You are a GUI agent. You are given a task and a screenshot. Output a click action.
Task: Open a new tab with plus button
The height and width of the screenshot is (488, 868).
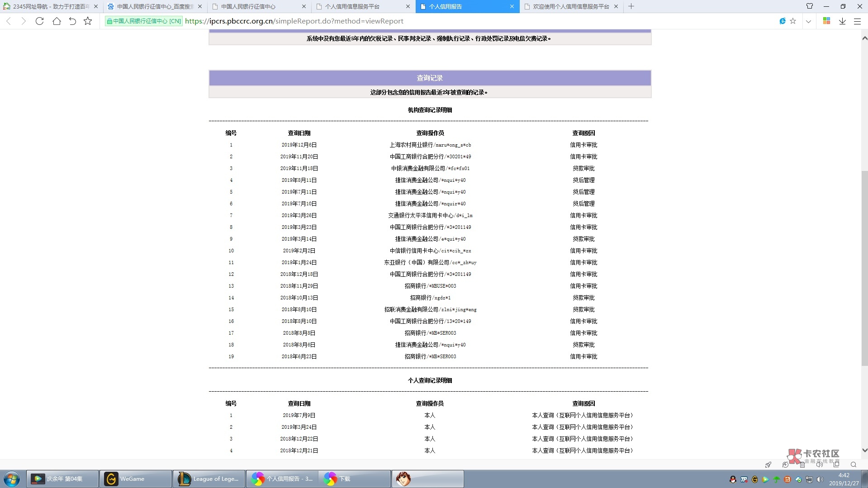631,6
